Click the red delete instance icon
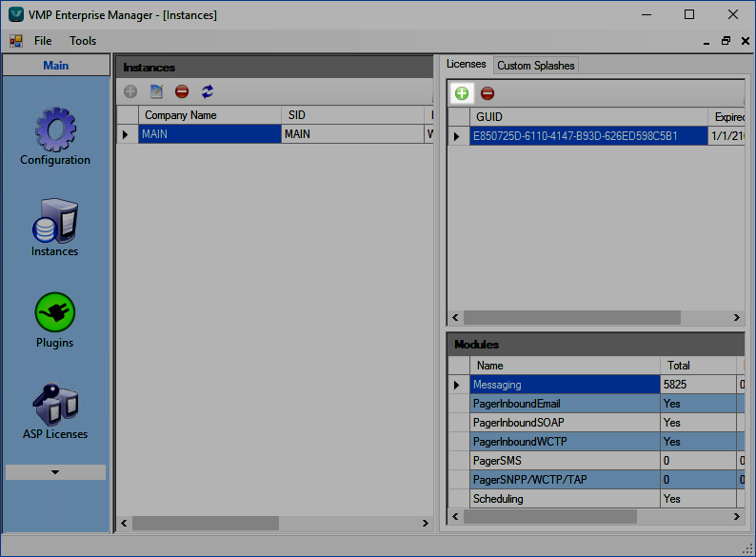 click(x=182, y=92)
